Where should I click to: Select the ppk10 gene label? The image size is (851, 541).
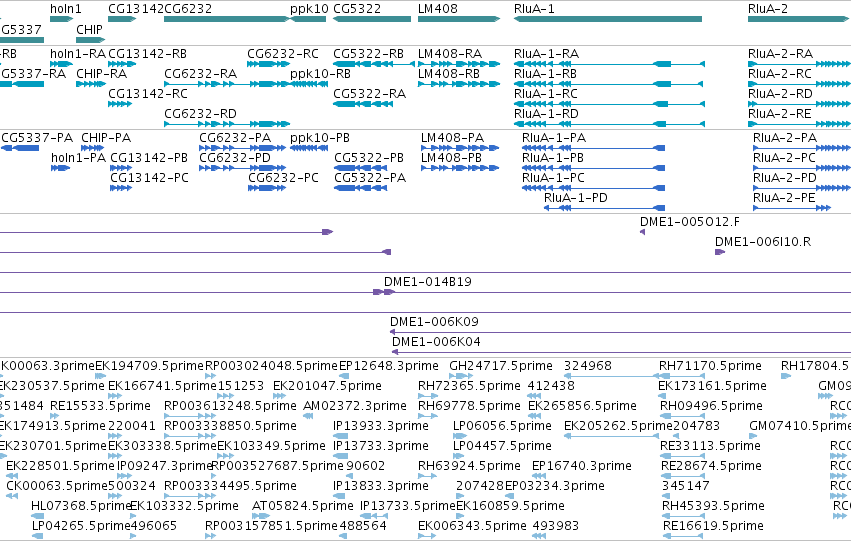(x=309, y=9)
